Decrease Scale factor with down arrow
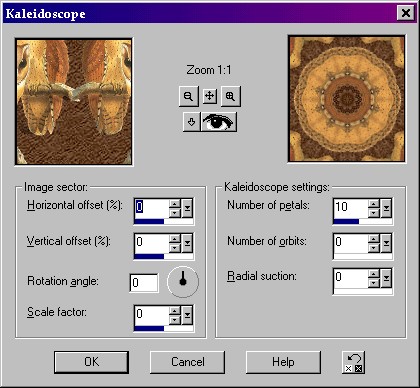 coord(175,320)
